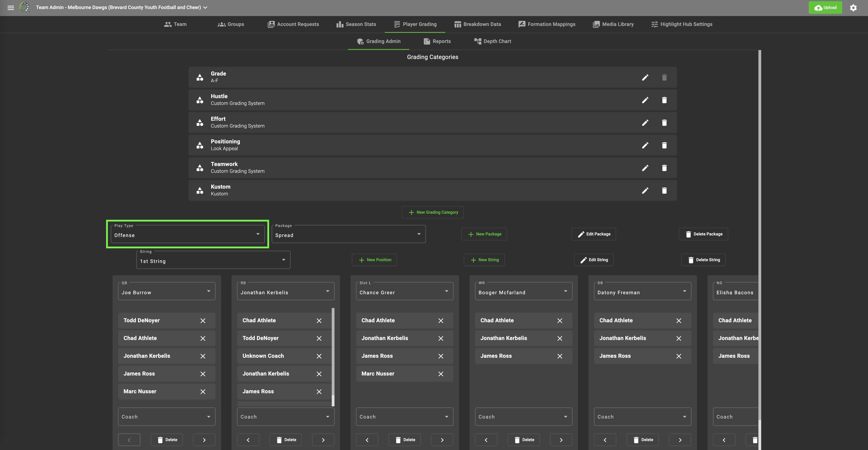
Task: Remove Unknown Coach from RB column
Action: (x=319, y=356)
